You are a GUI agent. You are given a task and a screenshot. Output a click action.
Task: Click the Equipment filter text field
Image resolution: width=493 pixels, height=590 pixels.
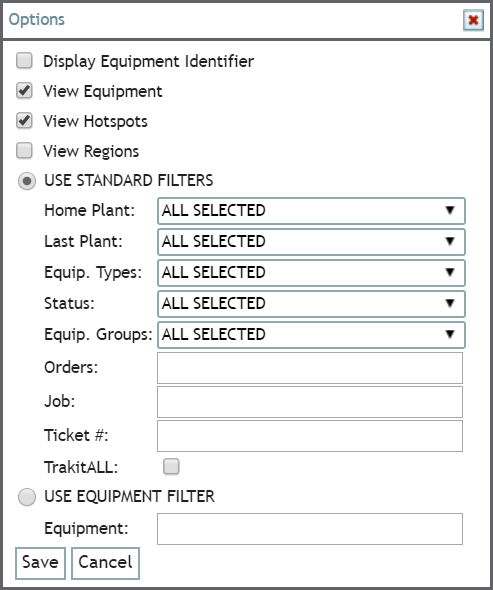tap(310, 529)
